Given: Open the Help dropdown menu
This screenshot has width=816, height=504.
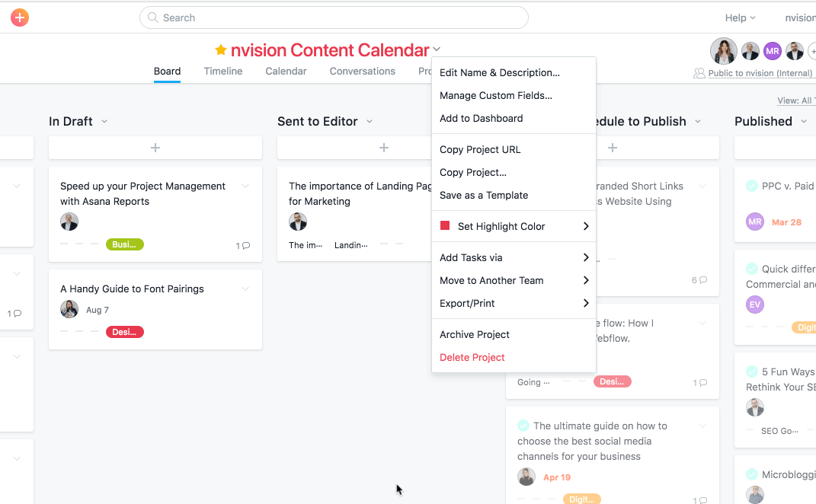Looking at the screenshot, I should [x=740, y=17].
